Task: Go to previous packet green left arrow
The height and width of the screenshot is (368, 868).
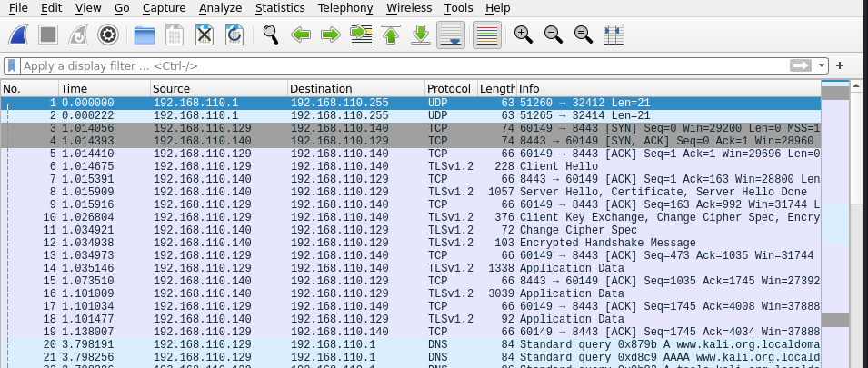Action: tap(301, 35)
